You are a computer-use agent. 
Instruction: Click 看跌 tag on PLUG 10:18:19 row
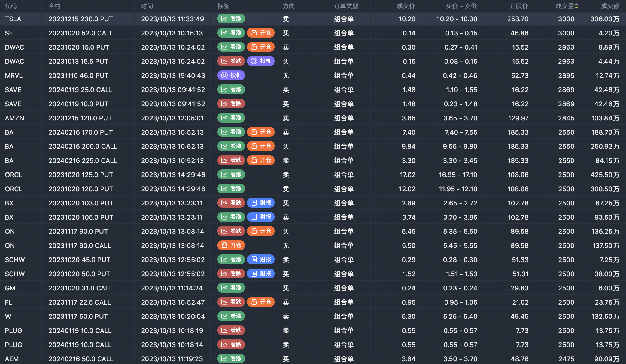pyautogui.click(x=231, y=330)
